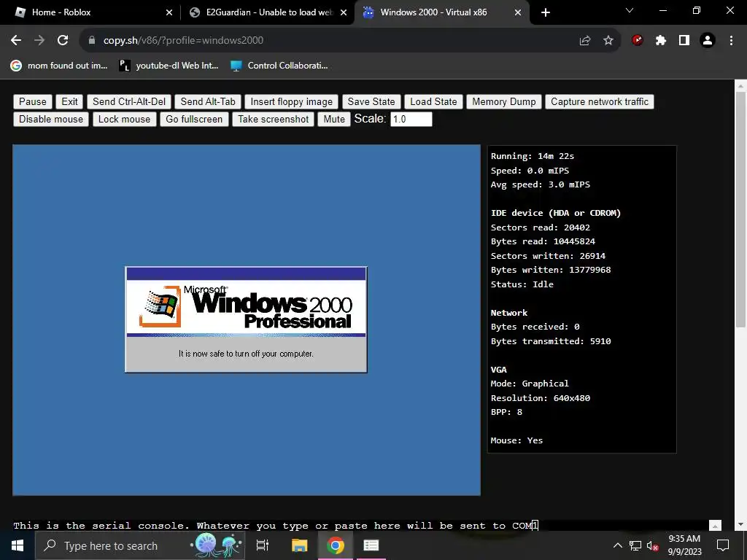747x560 pixels.
Task: Click the Scale input field
Action: click(x=411, y=119)
